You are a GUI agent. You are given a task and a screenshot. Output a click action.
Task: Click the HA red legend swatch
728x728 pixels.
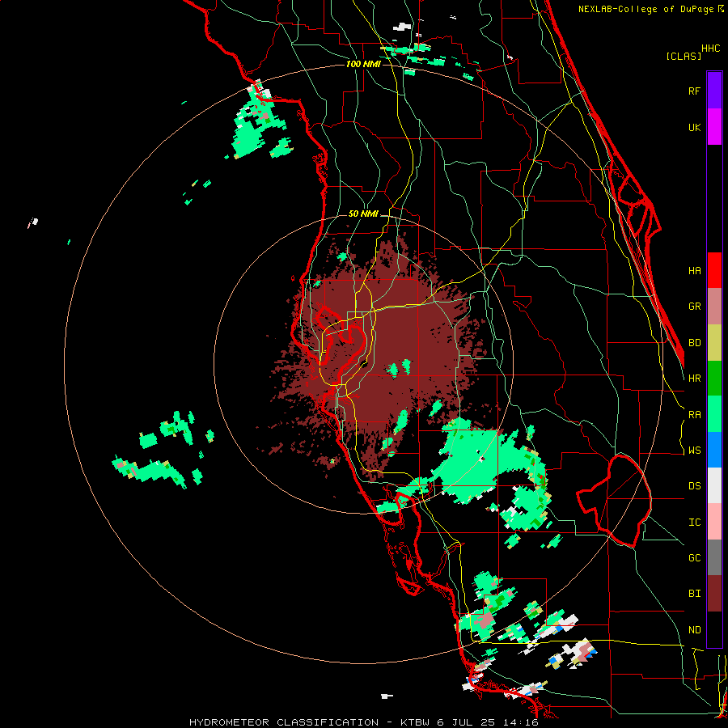tap(714, 270)
